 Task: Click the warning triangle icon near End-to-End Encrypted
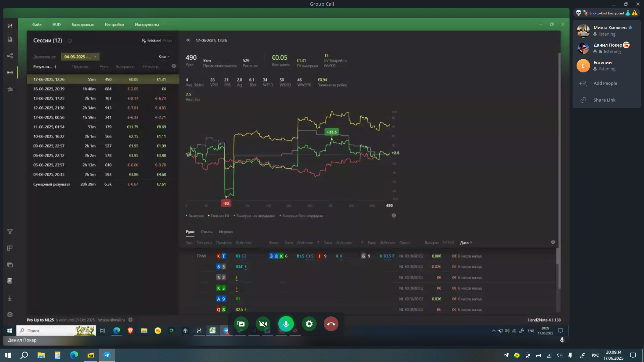[x=635, y=13]
